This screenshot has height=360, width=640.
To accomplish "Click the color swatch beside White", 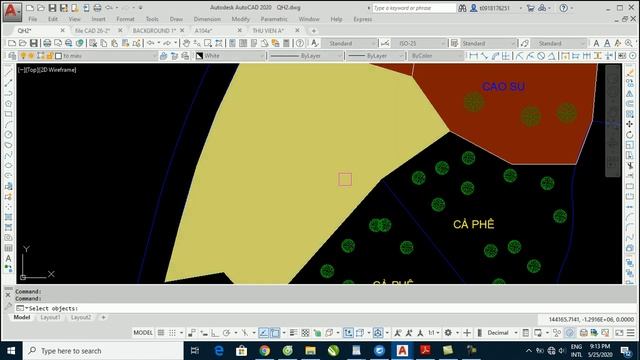I will tap(199, 56).
